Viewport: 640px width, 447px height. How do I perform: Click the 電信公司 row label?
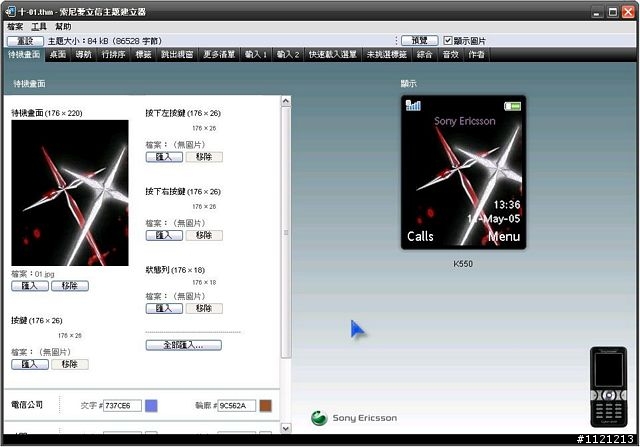27,405
